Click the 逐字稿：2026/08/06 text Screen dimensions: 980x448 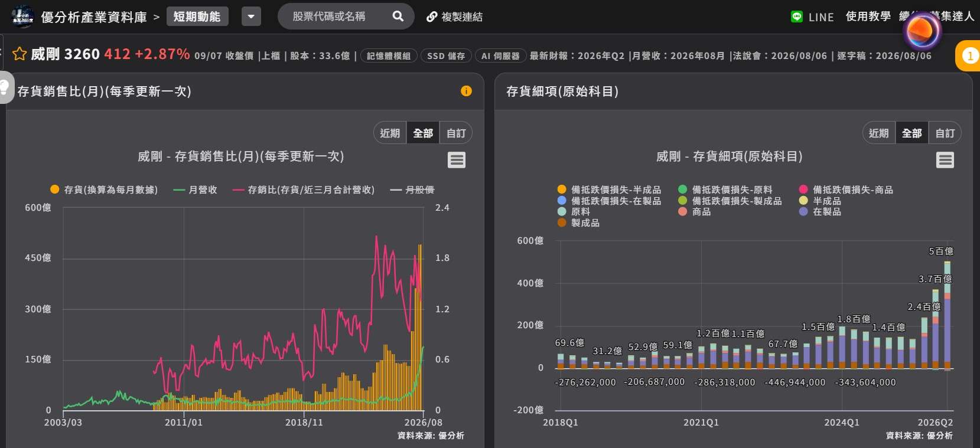click(x=884, y=55)
